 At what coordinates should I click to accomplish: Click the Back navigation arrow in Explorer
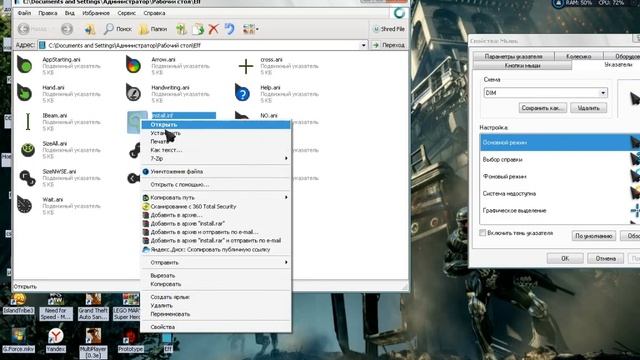point(24,29)
